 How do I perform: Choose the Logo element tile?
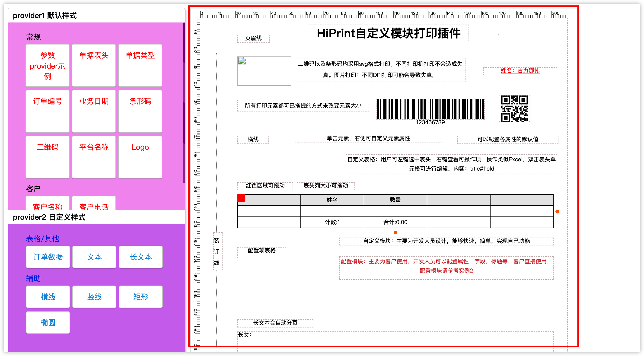(x=140, y=157)
